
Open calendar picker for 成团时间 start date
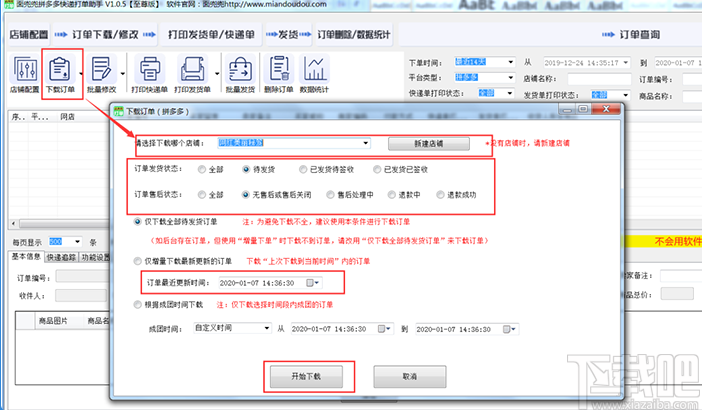(x=384, y=329)
